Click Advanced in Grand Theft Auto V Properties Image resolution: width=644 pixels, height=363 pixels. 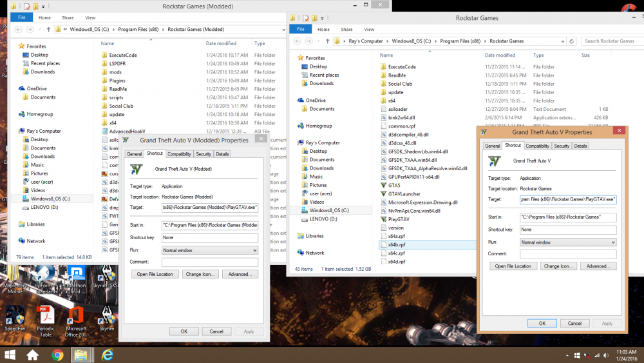(x=598, y=266)
